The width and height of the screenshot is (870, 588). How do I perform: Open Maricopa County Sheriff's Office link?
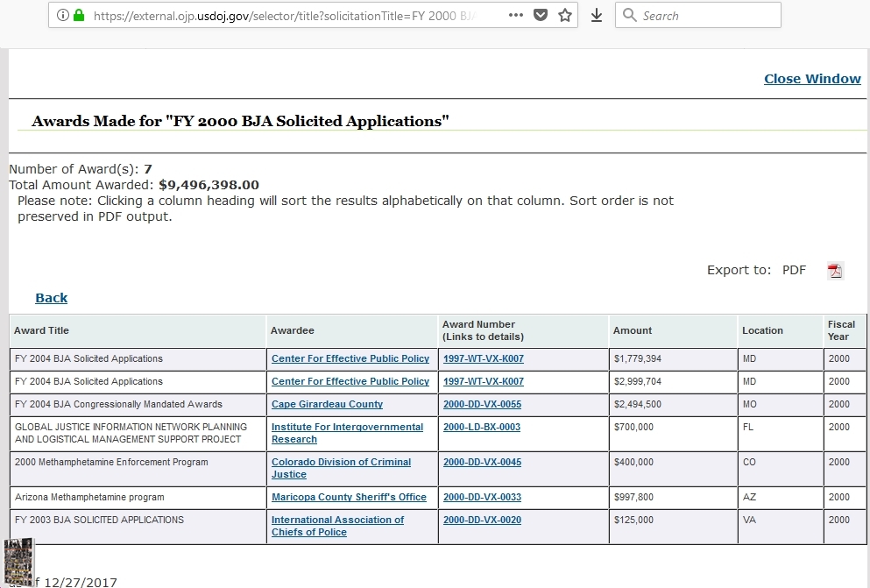349,498
